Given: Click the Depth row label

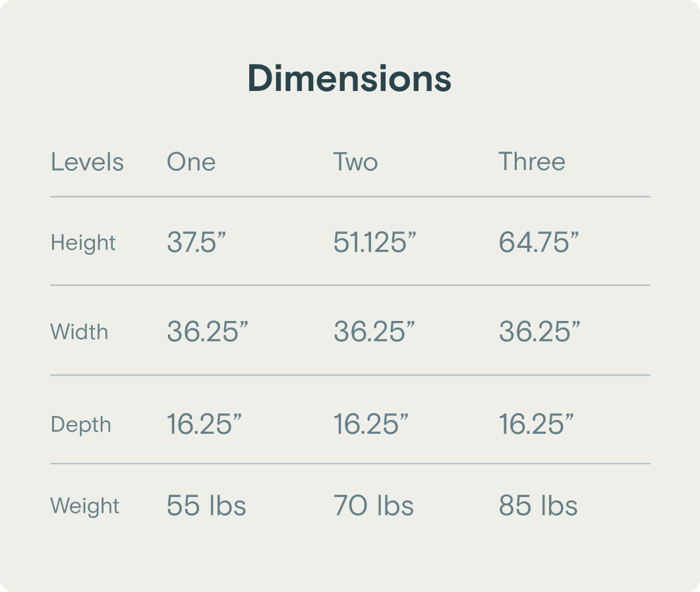Looking at the screenshot, I should (x=80, y=425).
